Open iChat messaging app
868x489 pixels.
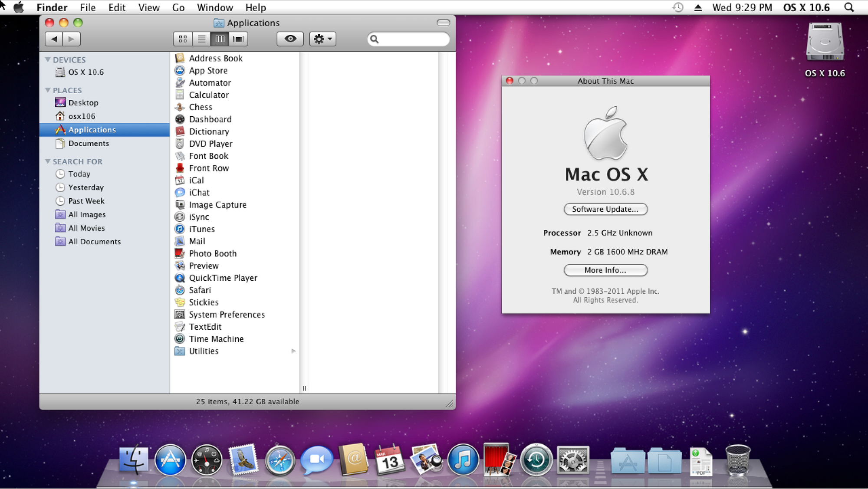click(x=199, y=192)
